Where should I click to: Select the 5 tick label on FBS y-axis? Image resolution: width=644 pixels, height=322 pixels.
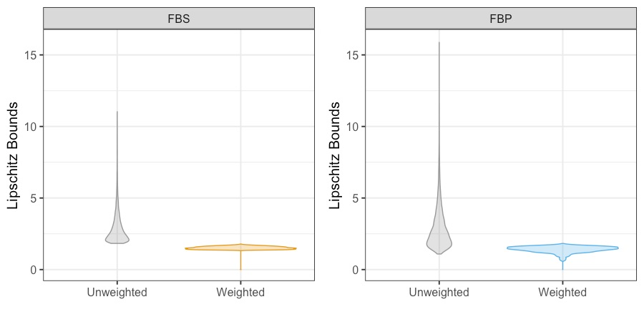pyautogui.click(x=32, y=198)
